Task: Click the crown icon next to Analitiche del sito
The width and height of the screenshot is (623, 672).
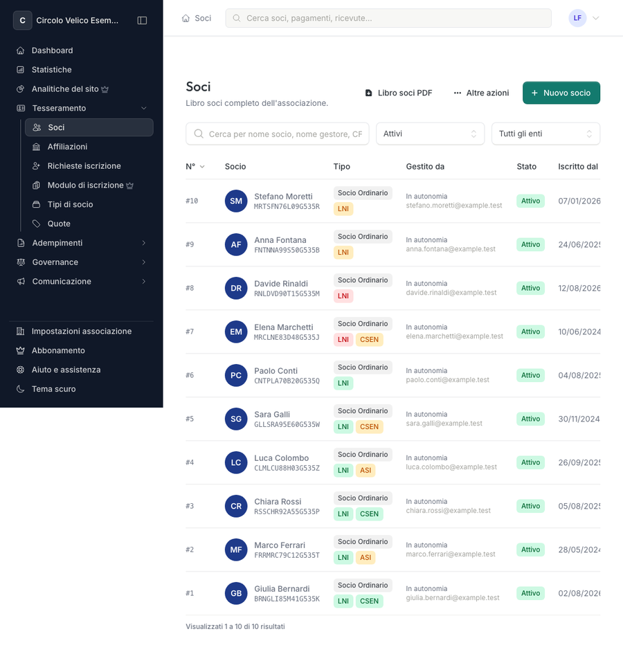Action: (x=105, y=89)
